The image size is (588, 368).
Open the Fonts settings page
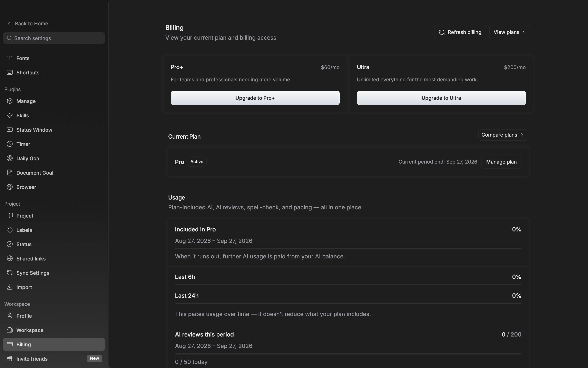(54, 58)
